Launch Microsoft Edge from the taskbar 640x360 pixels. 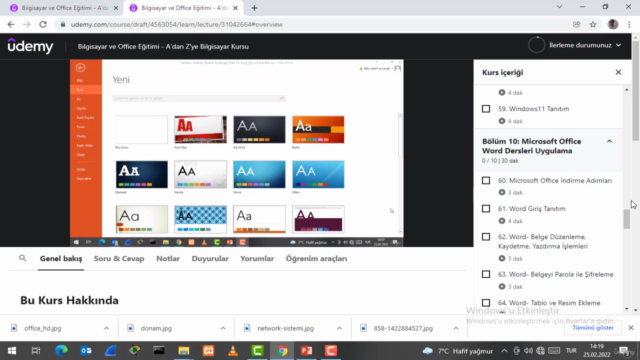tap(61, 351)
